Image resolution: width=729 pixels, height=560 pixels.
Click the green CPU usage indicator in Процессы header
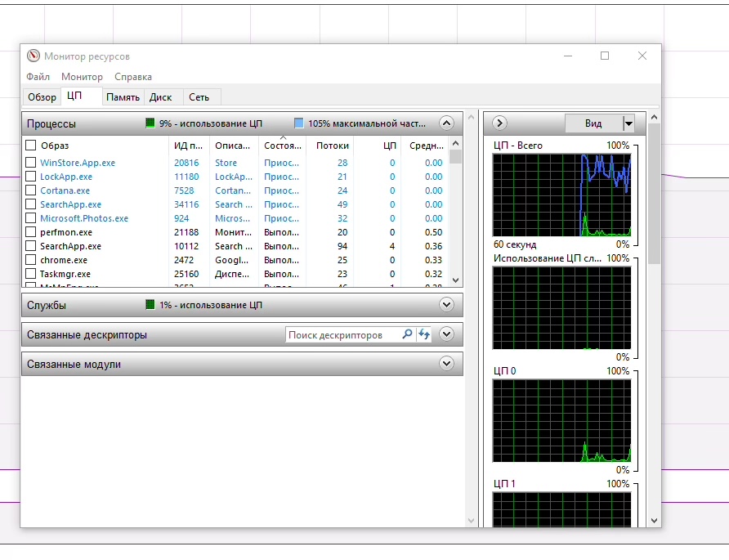click(150, 123)
